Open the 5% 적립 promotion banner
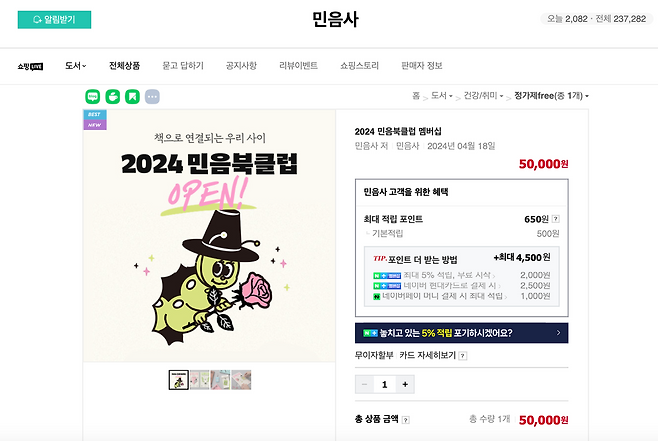This screenshot has width=658, height=441. pyautogui.click(x=461, y=333)
